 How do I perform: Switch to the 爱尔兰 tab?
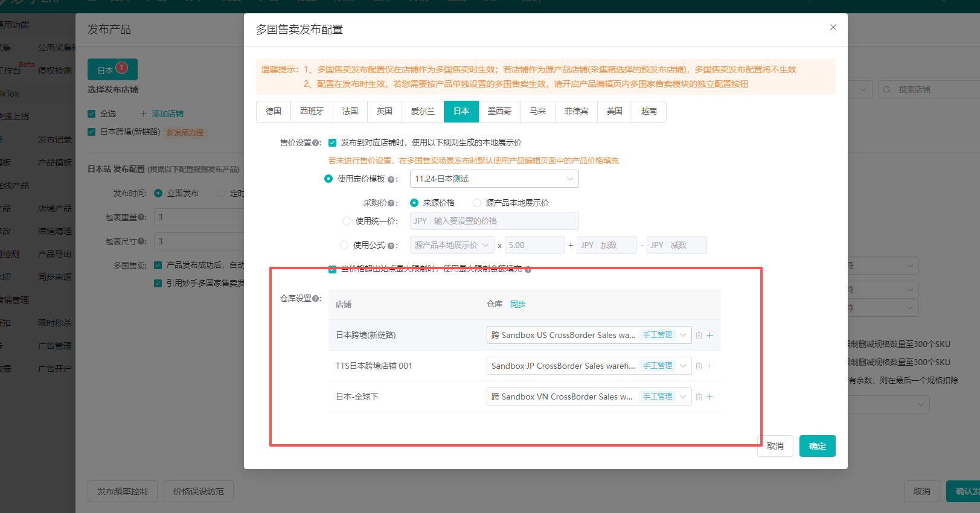point(423,112)
